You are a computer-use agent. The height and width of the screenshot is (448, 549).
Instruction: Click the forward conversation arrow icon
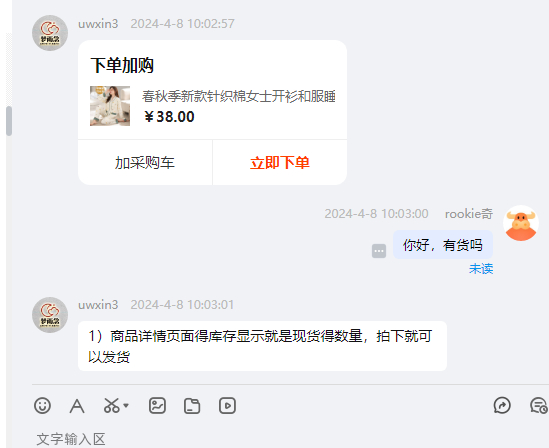click(502, 406)
